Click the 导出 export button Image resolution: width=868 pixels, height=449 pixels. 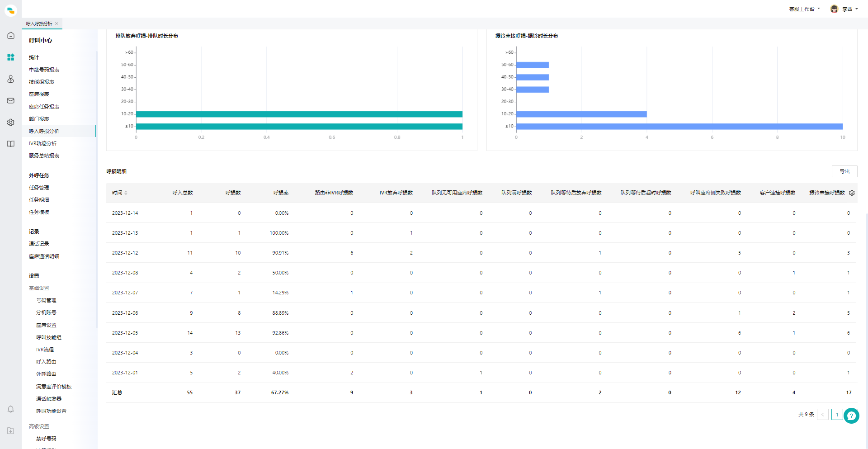tap(844, 171)
